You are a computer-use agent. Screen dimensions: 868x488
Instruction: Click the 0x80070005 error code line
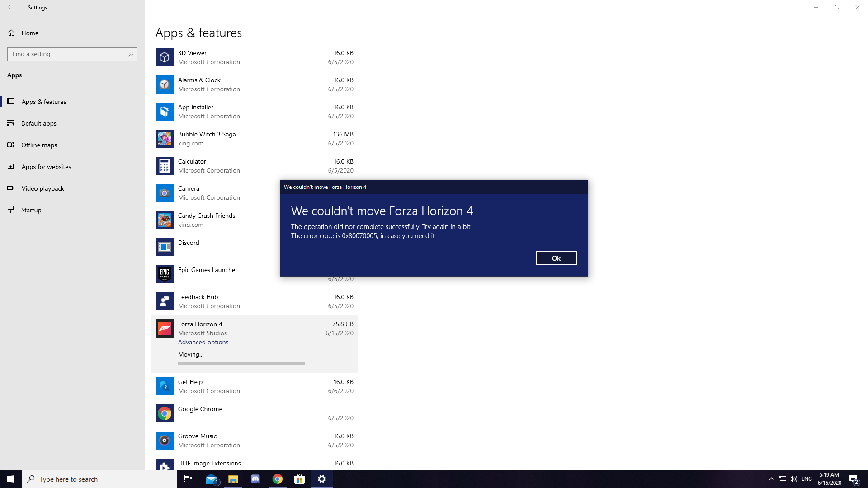(363, 236)
